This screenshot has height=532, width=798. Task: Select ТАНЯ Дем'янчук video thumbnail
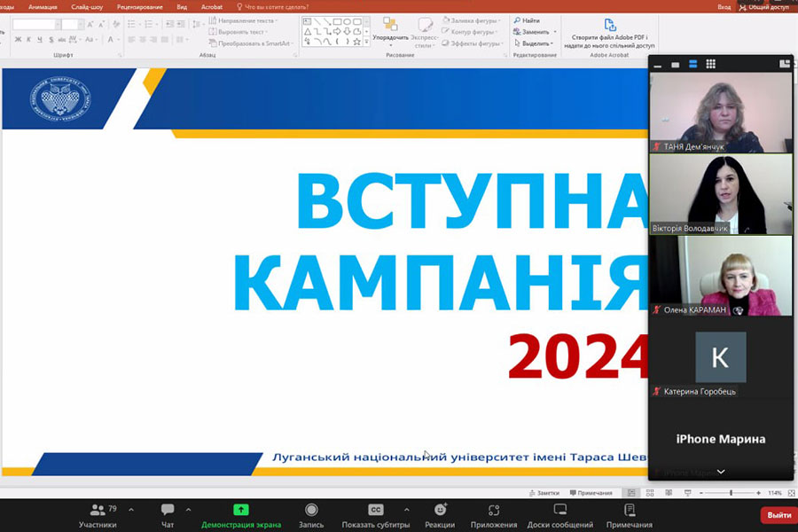click(721, 112)
